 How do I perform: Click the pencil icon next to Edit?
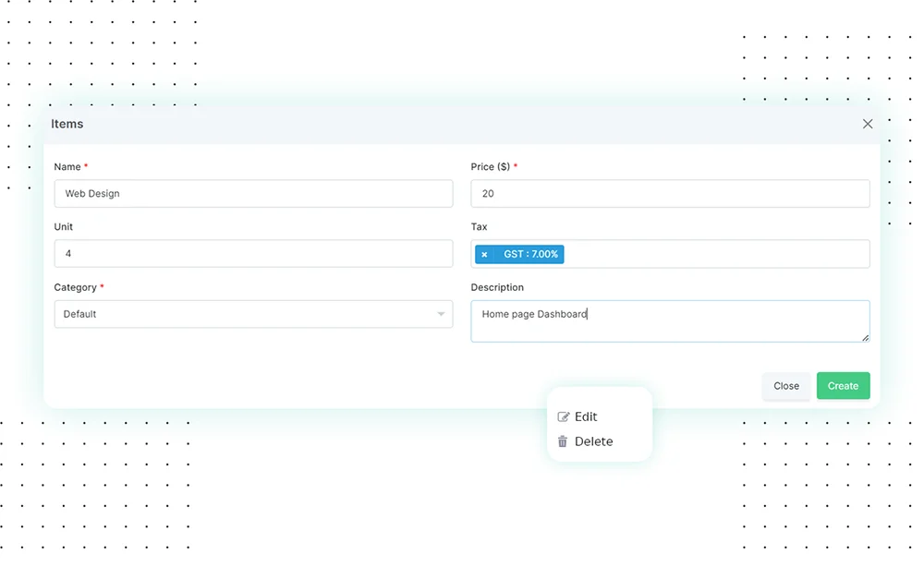[564, 417]
